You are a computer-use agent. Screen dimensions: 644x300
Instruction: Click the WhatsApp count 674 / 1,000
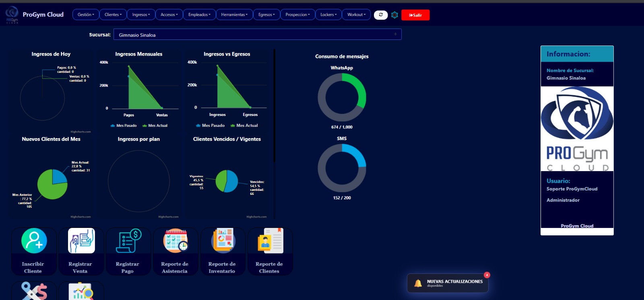click(342, 127)
